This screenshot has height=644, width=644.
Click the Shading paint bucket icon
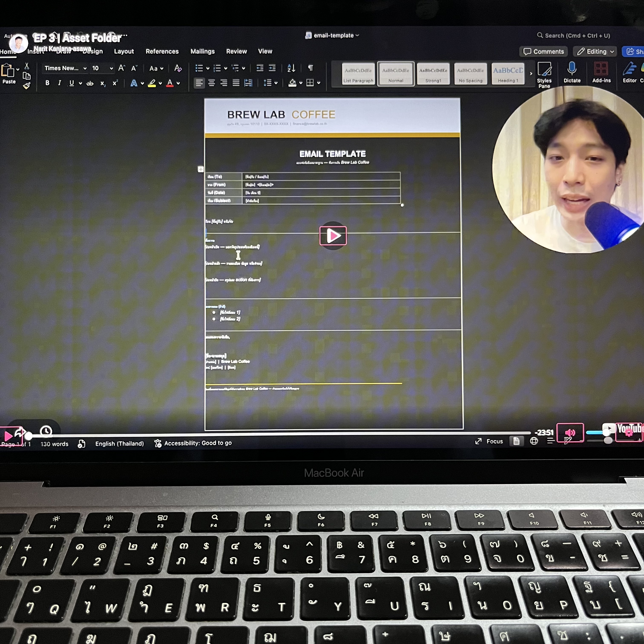click(292, 83)
